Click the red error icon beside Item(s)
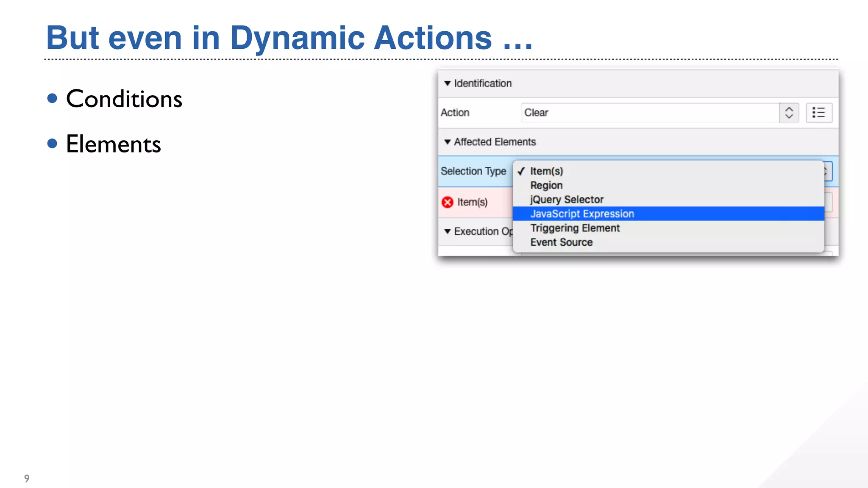 [448, 202]
